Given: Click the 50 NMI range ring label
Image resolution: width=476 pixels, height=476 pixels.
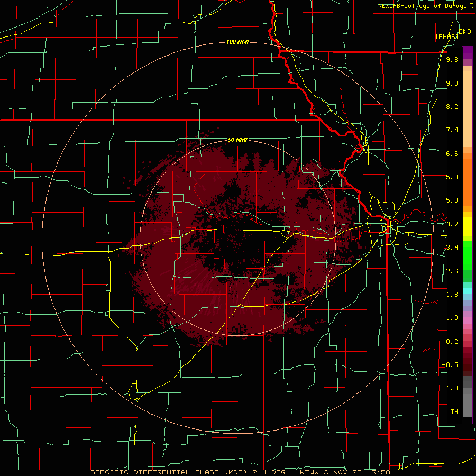Looking at the screenshot, I should click(237, 140).
